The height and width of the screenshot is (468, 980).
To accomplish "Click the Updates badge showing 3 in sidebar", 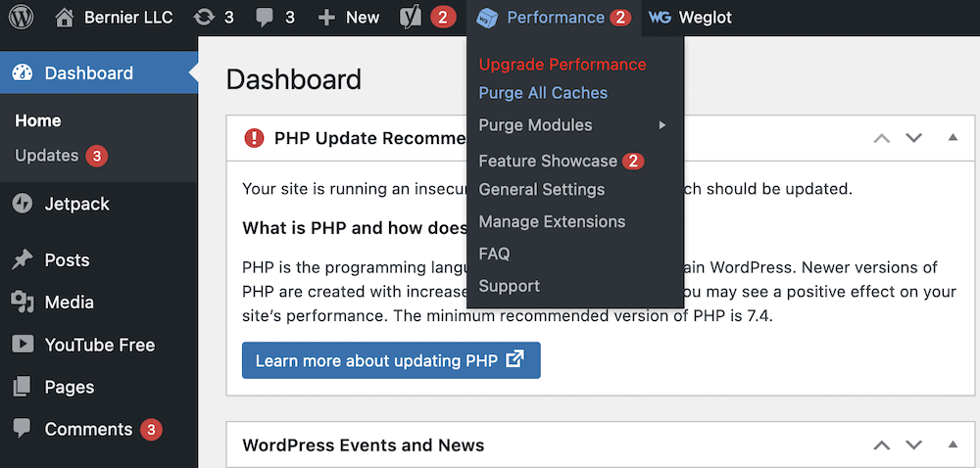I will (x=97, y=156).
